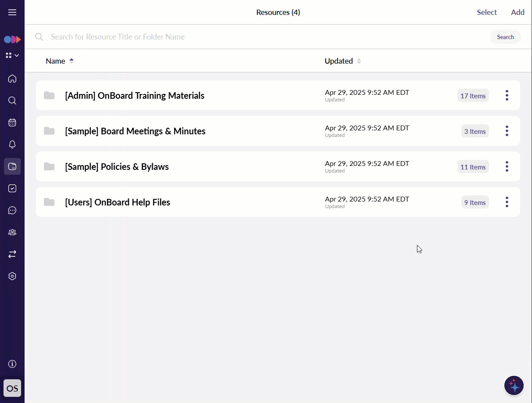
Task: Expand the app switcher grid dropdown
Action: 12,55
